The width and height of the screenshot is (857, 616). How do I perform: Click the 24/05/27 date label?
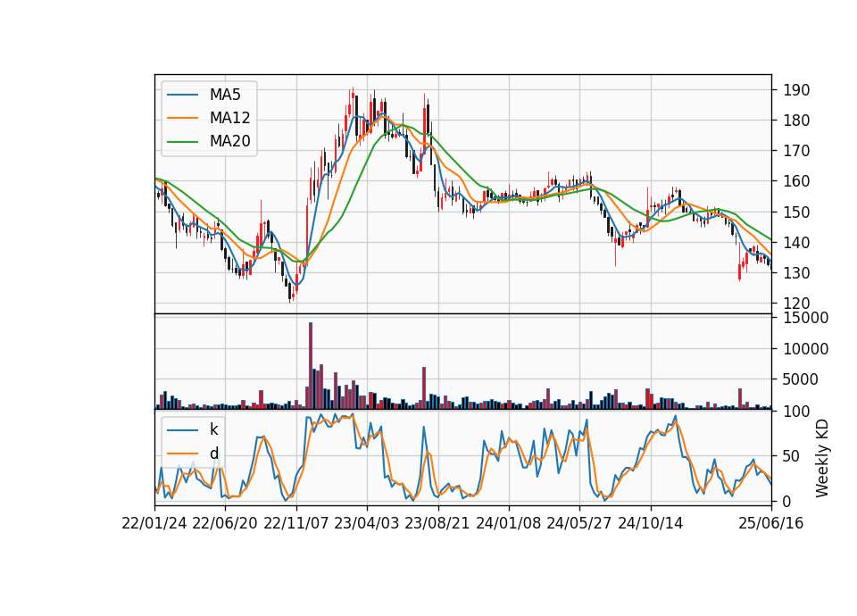tap(579, 524)
